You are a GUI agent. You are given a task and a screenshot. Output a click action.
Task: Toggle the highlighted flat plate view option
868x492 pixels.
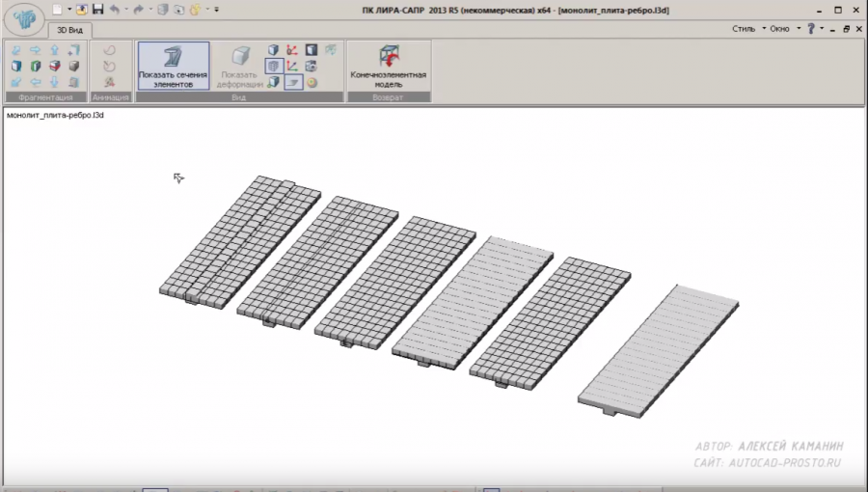(x=291, y=82)
